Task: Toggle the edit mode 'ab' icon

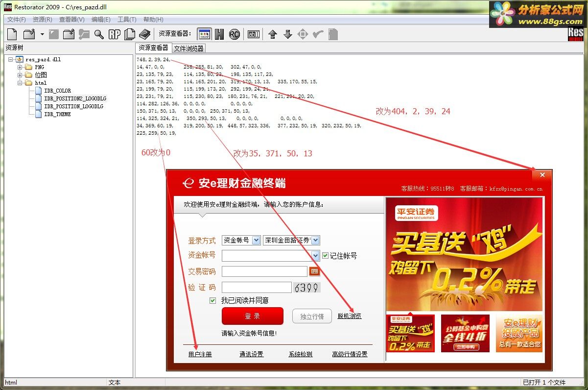Action: click(254, 34)
